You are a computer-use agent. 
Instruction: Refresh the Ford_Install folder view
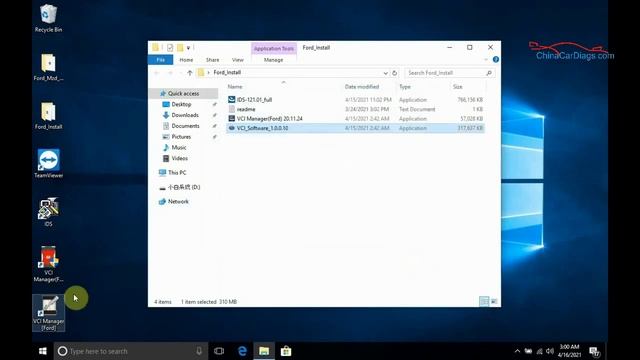(x=394, y=73)
